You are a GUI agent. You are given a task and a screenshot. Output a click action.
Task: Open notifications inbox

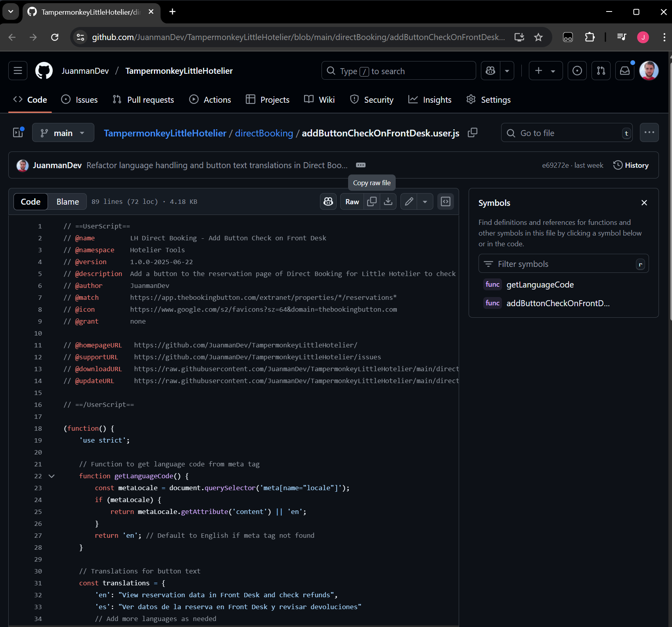625,71
